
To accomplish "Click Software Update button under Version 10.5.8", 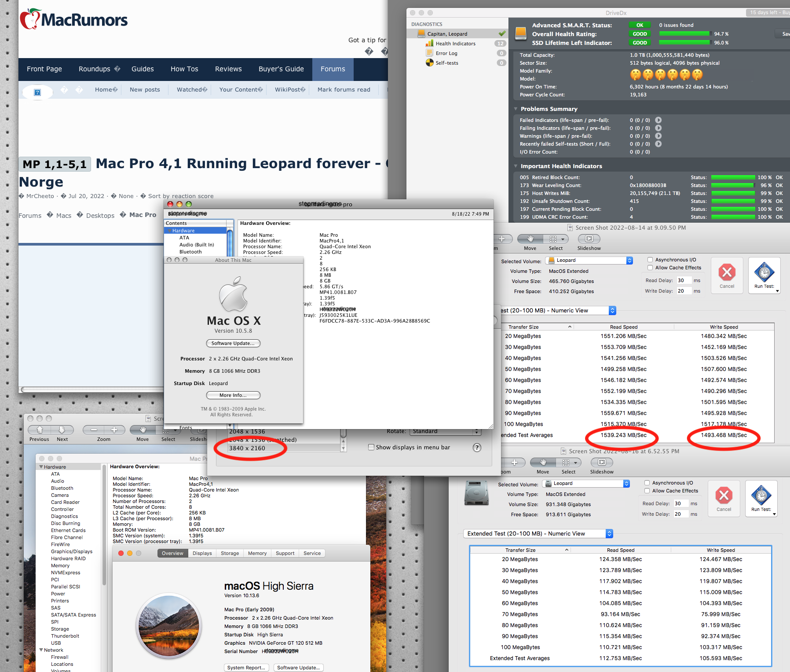I will 233,343.
